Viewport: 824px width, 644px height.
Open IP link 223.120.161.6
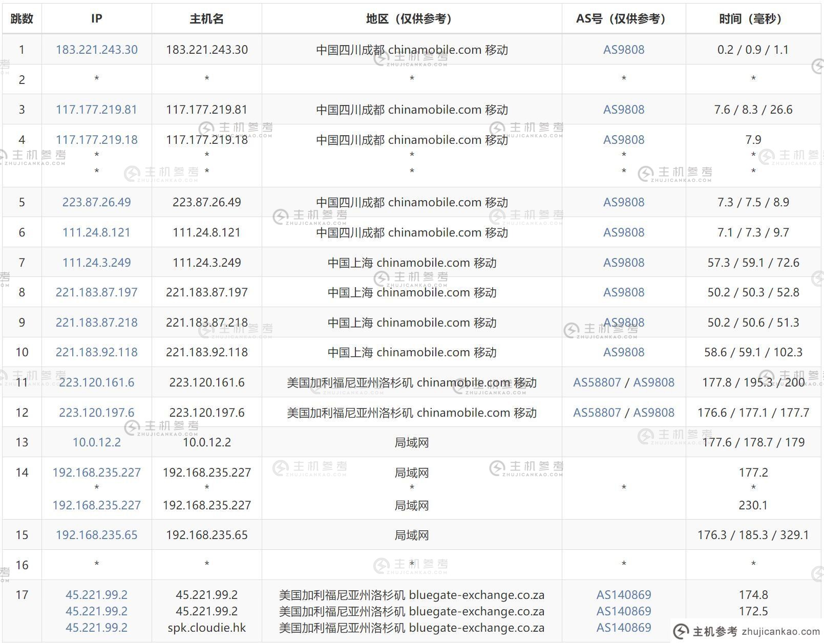(x=96, y=382)
